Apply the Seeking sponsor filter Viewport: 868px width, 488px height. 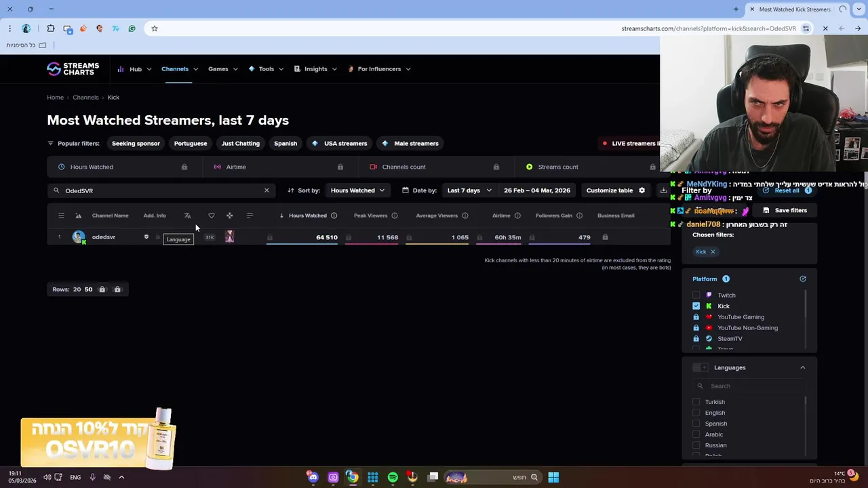pyautogui.click(x=136, y=144)
